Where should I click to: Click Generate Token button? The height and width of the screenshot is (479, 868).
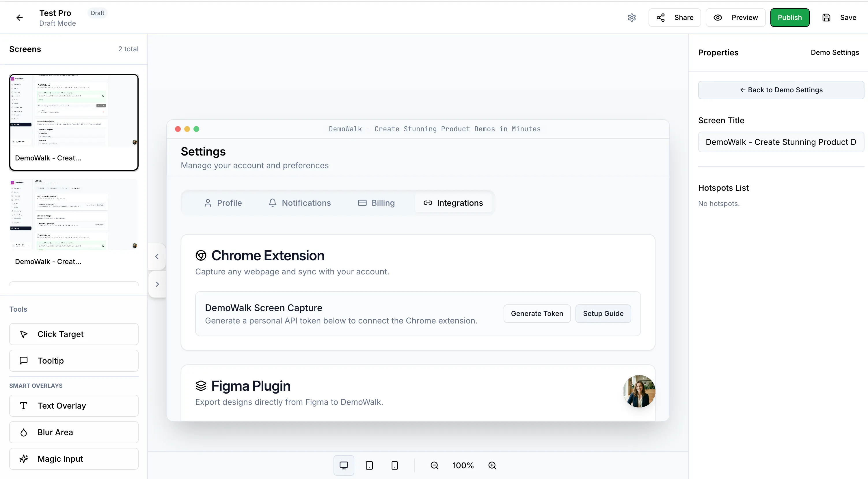click(x=537, y=313)
